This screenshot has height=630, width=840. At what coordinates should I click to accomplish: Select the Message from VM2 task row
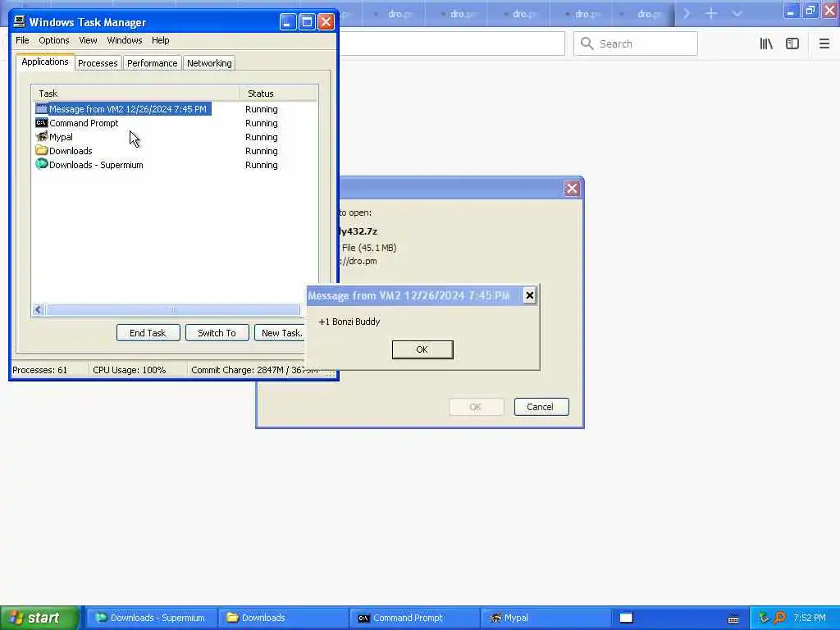175,109
